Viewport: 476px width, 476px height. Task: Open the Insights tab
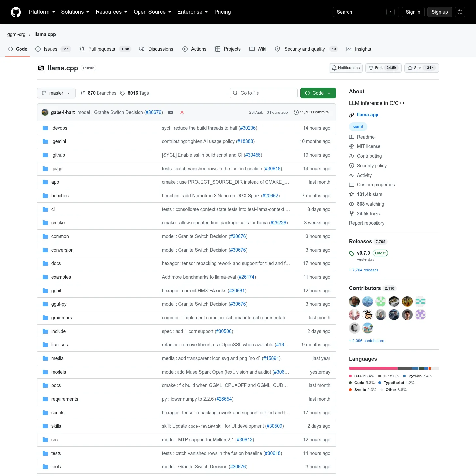[x=359, y=49]
